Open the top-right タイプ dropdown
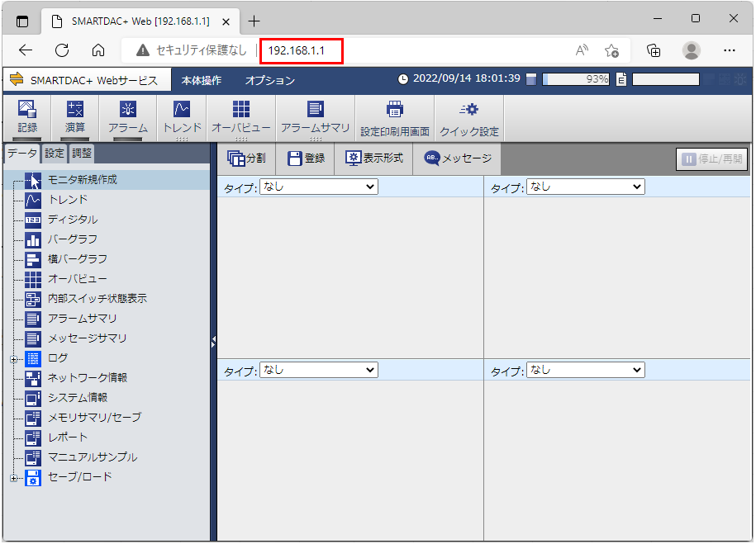This screenshot has width=756, height=544. 585,187
